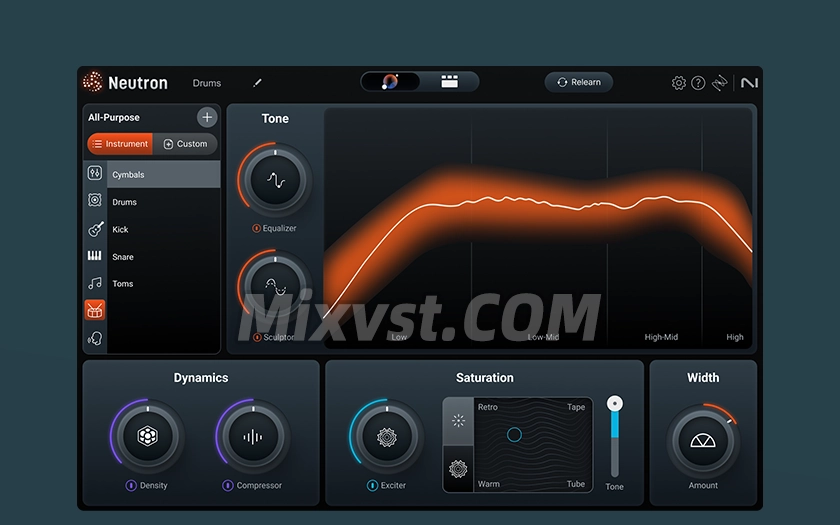
Task: Click the Width Amount knob
Action: point(703,441)
